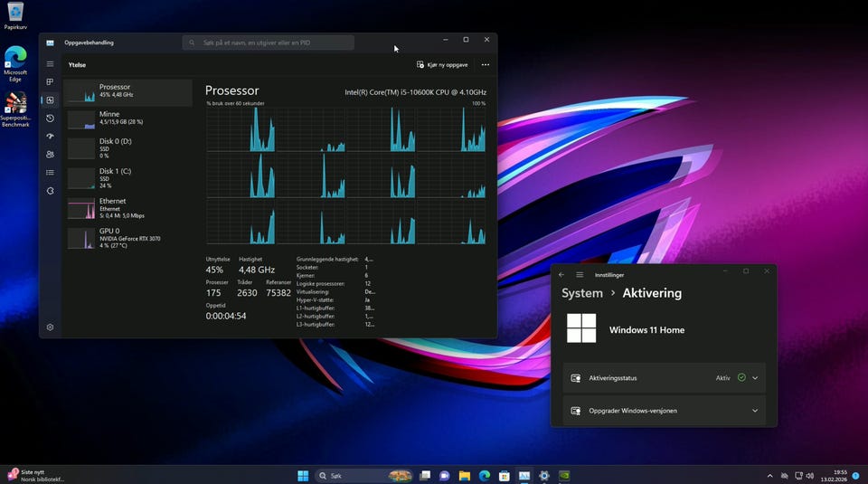
Task: Click the Task Manager search field
Action: click(269, 43)
